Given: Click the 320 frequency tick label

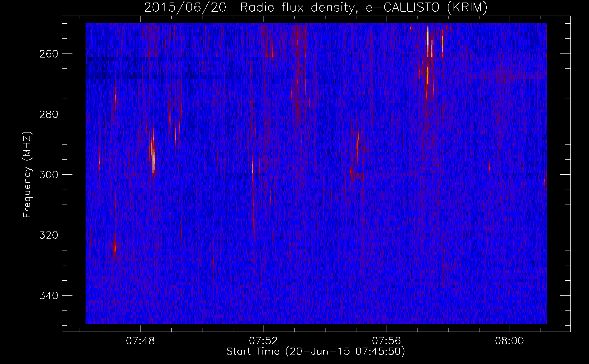Looking at the screenshot, I should [48, 235].
